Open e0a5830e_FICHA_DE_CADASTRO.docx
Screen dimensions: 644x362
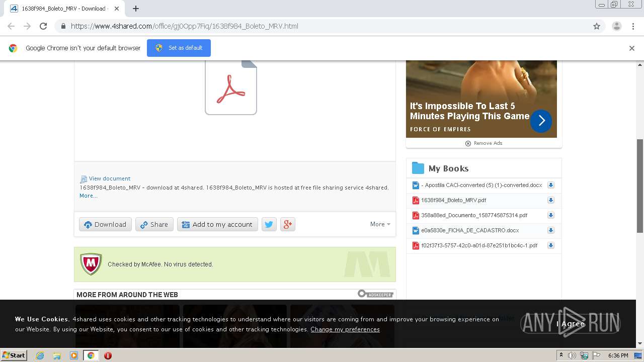pos(470,230)
